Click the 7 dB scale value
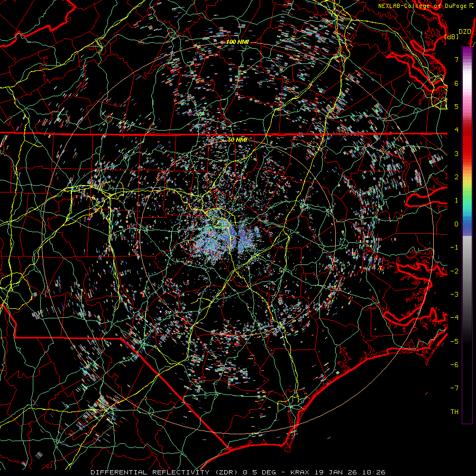This screenshot has width=476, height=476. 456,59
